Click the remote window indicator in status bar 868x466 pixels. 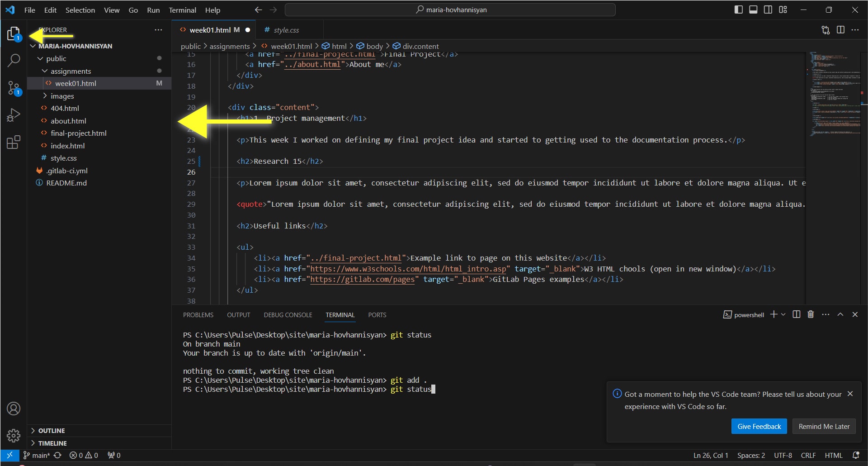click(9, 455)
